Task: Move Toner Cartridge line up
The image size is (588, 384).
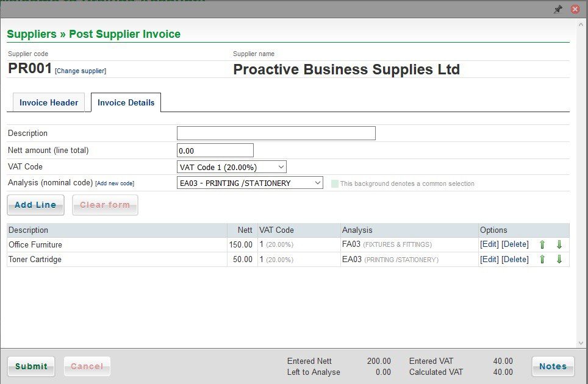Action: coord(542,259)
